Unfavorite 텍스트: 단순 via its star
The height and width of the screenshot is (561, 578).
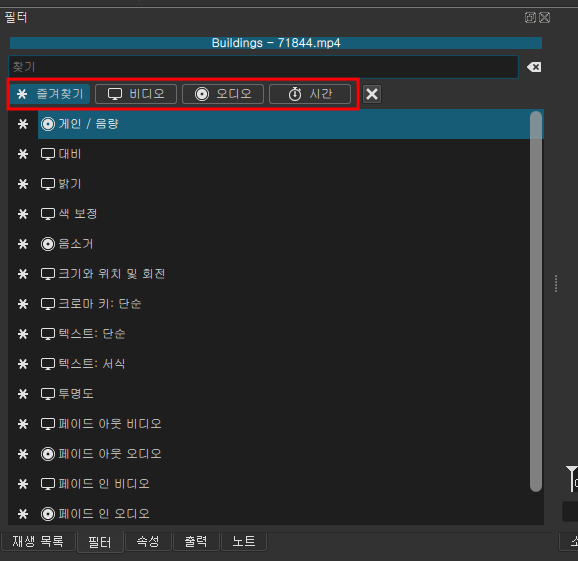click(x=23, y=334)
